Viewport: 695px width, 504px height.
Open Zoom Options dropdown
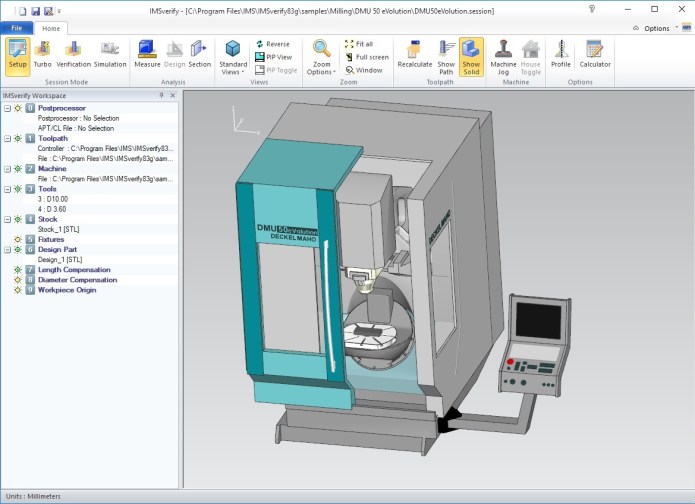(x=321, y=58)
